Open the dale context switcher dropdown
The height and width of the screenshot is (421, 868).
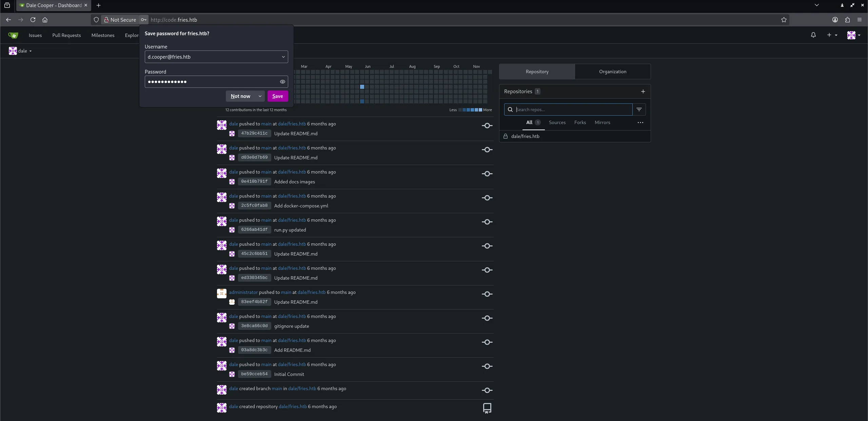[x=20, y=51]
